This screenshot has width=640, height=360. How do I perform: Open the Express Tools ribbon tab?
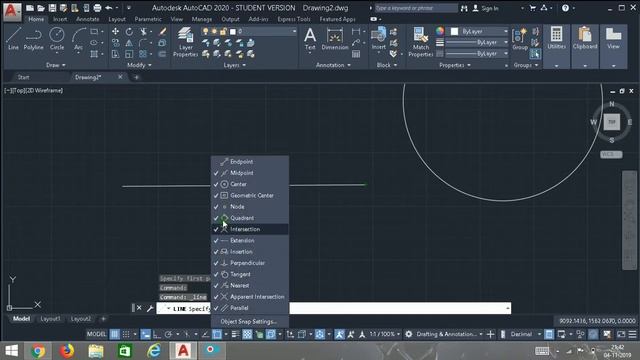(293, 19)
